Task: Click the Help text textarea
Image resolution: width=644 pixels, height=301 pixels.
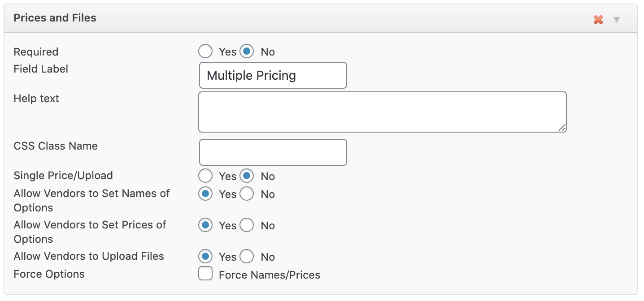Action: [x=382, y=112]
